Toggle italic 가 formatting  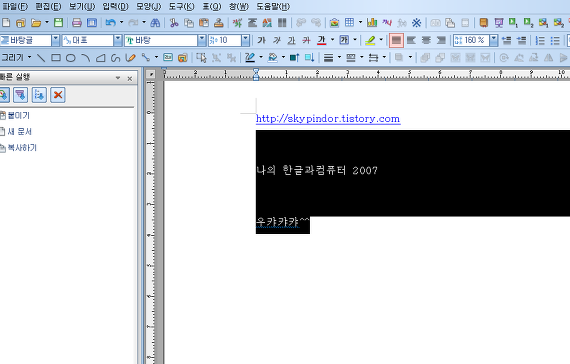pos(277,40)
